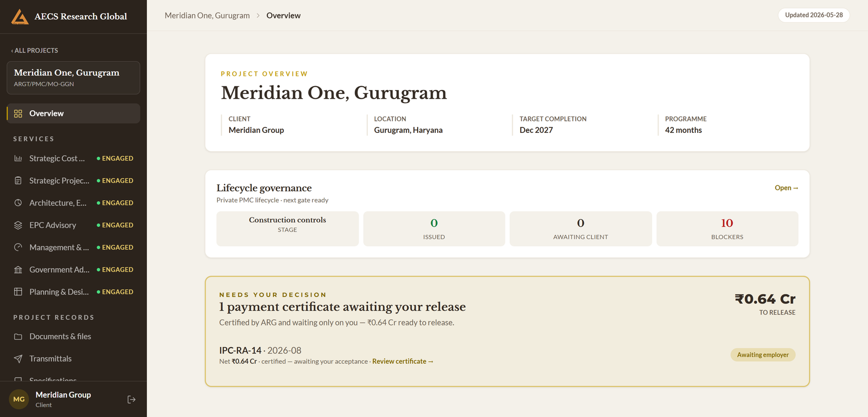868x417 pixels.
Task: Click the ₹0.64 Cr to release amount
Action: point(765,299)
